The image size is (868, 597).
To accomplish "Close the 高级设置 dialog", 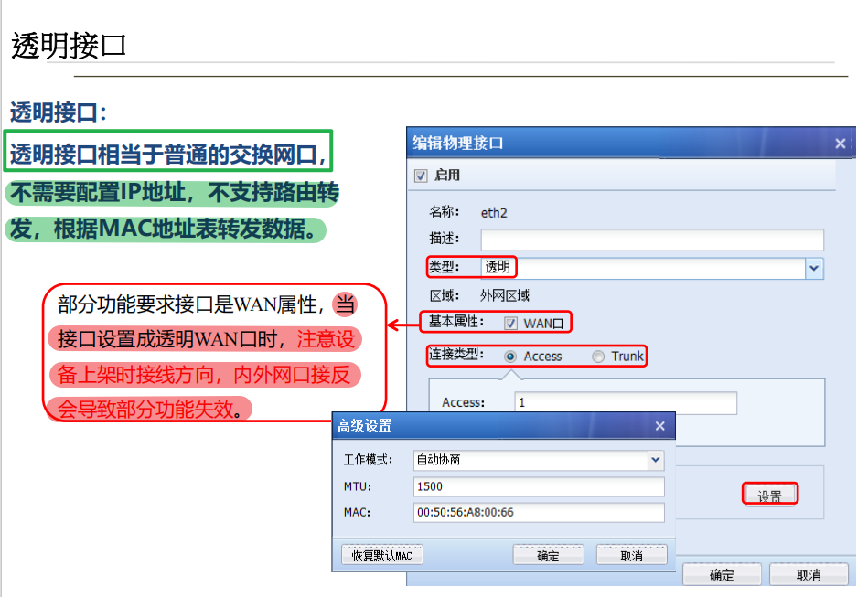I will coord(659,426).
